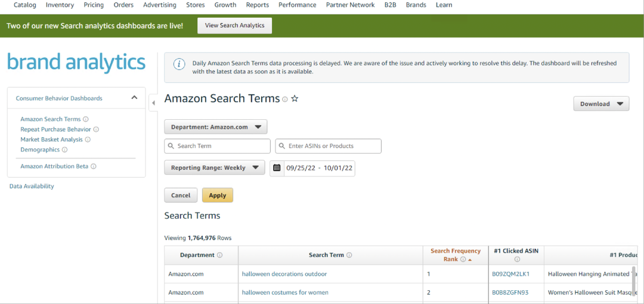The height and width of the screenshot is (304, 644).
Task: Collapse the sidebar with the arrow handle
Action: (x=153, y=103)
